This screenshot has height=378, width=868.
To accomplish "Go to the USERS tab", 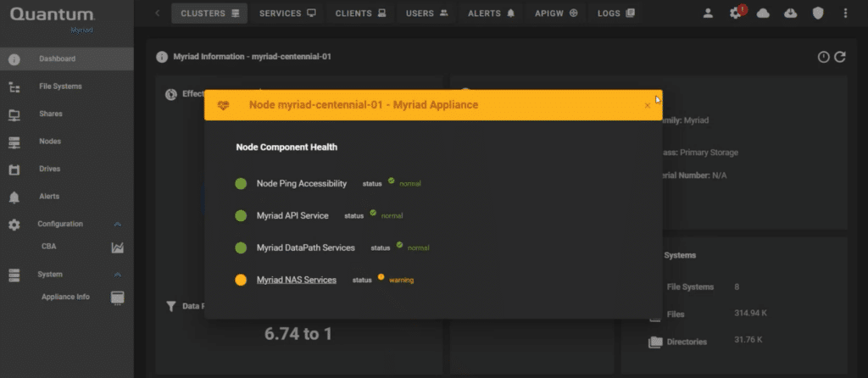I will (426, 14).
